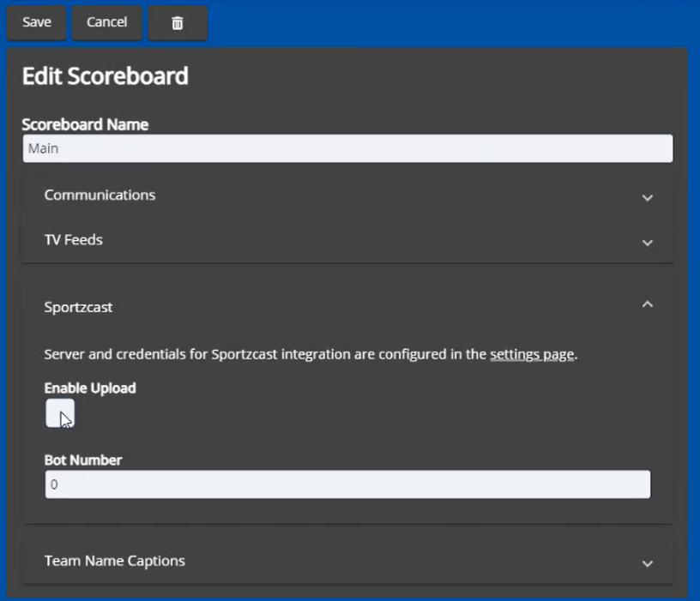Follow the Sportzcast credentials settings link
This screenshot has height=601, width=700.
[532, 354]
